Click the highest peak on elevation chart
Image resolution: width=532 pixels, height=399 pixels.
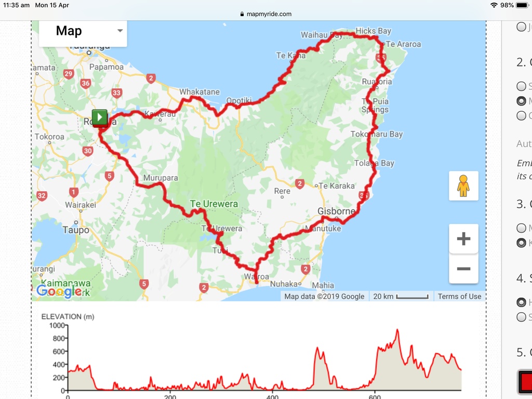click(x=397, y=330)
